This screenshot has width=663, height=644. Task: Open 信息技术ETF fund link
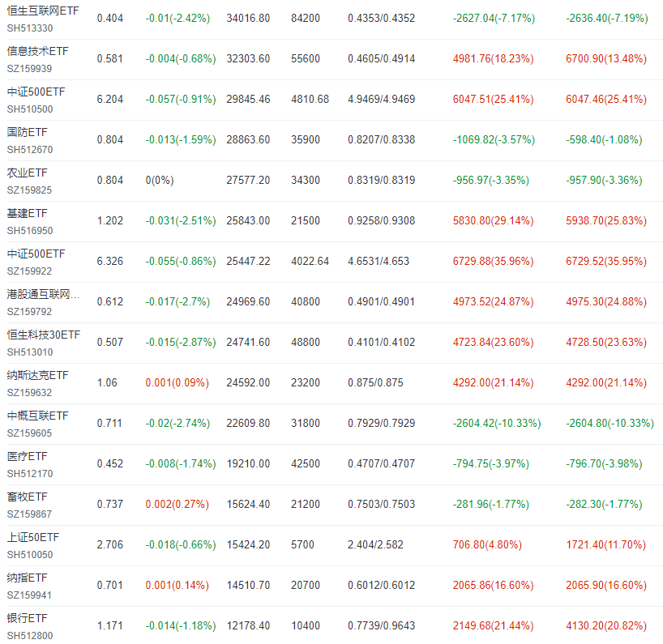pyautogui.click(x=37, y=52)
